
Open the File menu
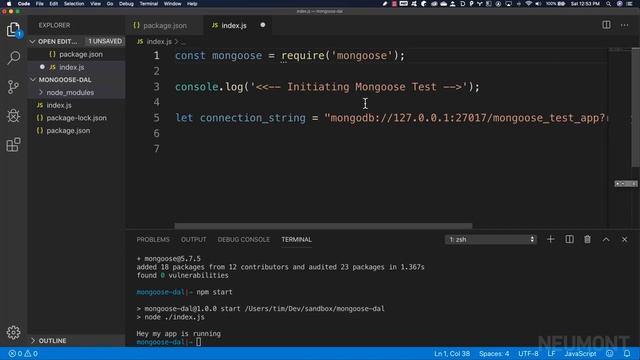click(40, 4)
